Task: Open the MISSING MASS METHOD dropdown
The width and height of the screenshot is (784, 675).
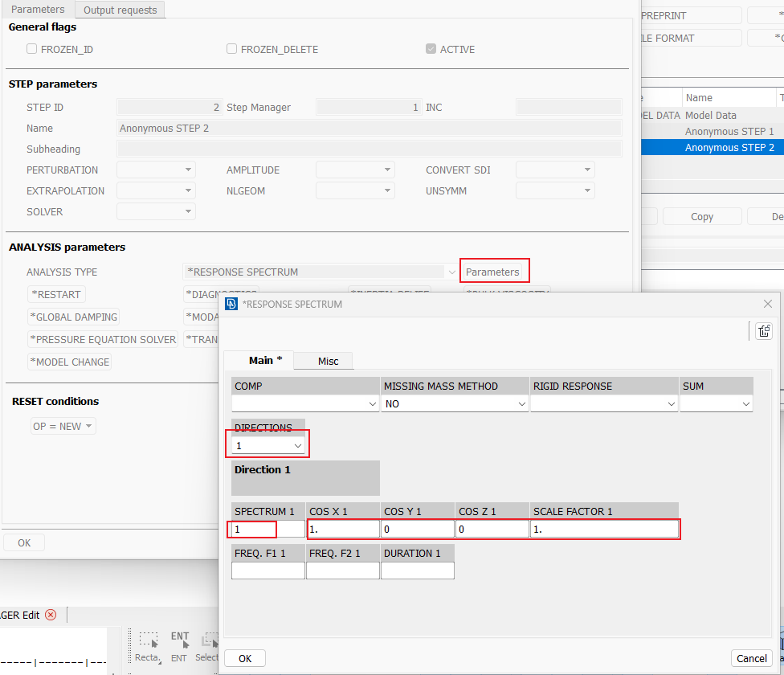Action: tap(455, 403)
